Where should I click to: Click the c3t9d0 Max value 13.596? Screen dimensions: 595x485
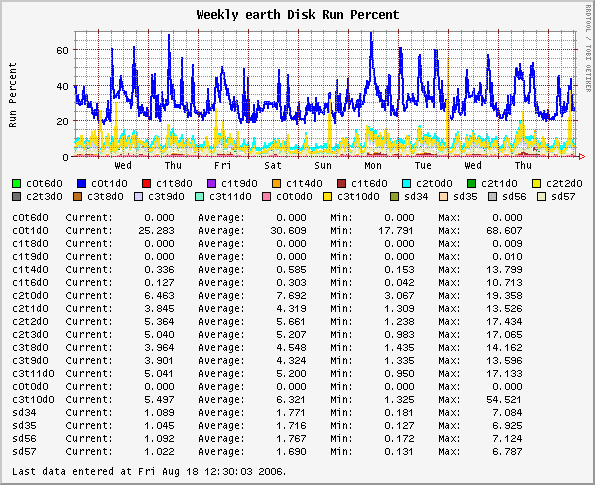(x=504, y=361)
